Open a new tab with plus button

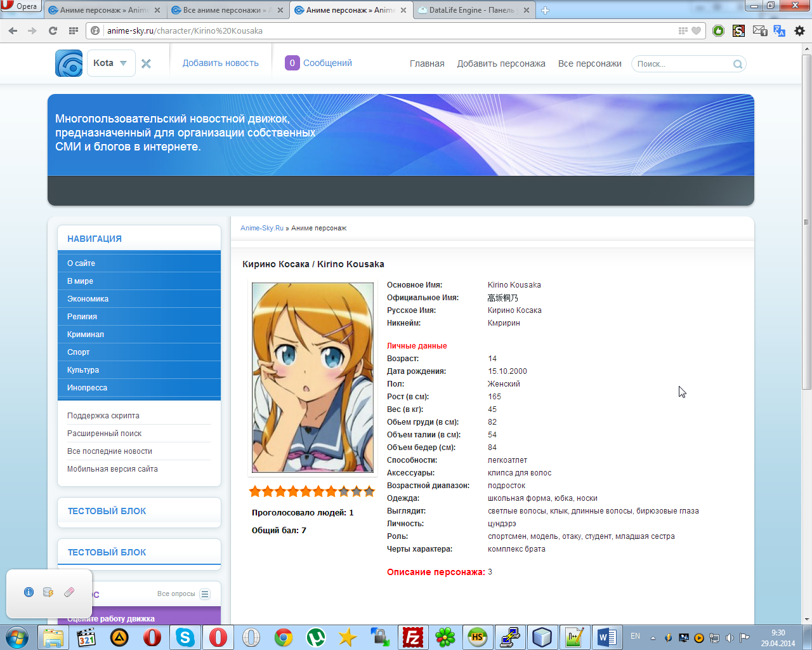click(545, 10)
